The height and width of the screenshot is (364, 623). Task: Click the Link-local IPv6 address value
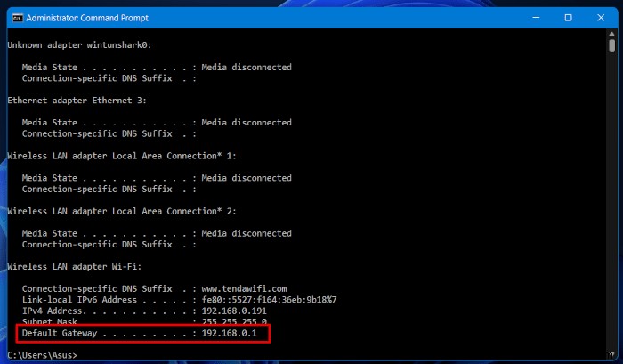click(x=269, y=299)
